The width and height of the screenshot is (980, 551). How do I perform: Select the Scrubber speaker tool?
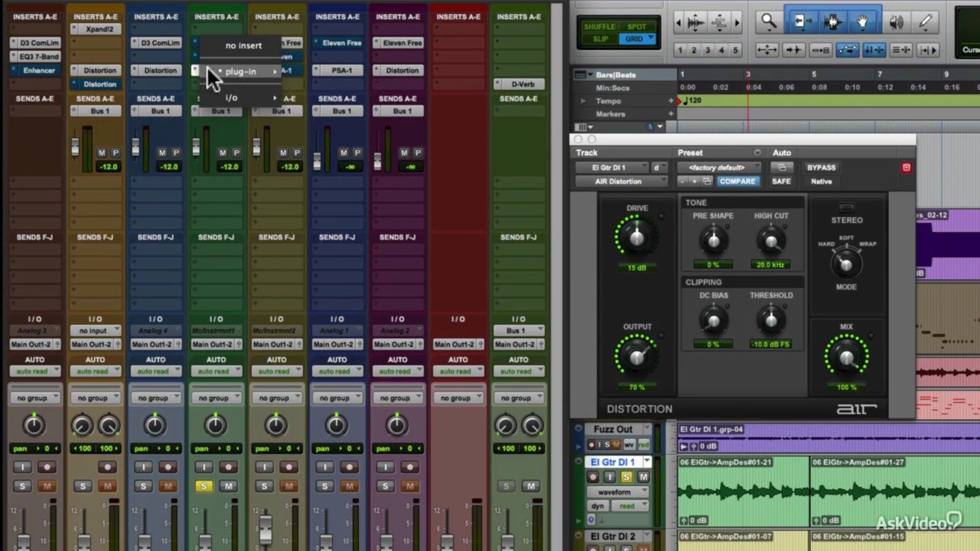coord(896,22)
